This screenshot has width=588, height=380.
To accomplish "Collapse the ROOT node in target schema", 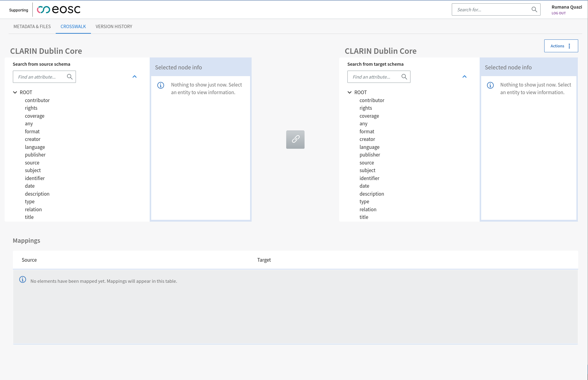I will point(349,92).
